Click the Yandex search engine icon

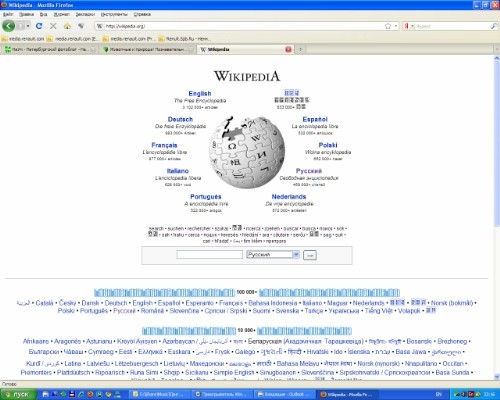click(x=406, y=26)
